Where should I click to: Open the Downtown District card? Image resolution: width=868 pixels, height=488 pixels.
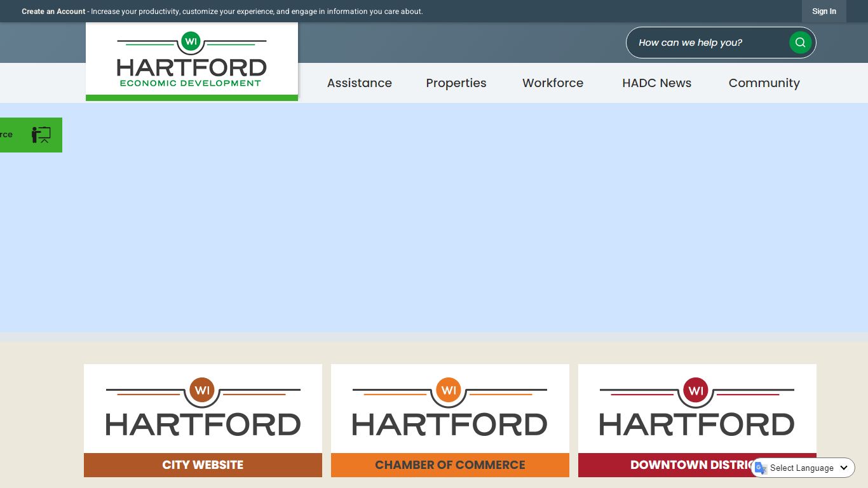(x=697, y=421)
